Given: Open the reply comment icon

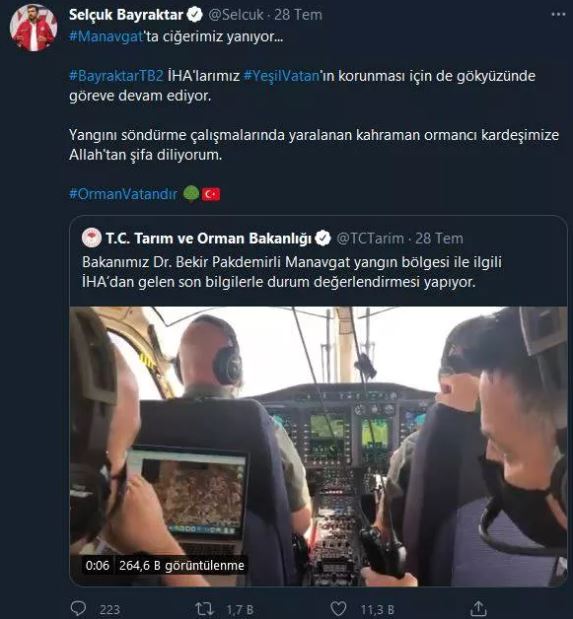Looking at the screenshot, I should [78, 608].
